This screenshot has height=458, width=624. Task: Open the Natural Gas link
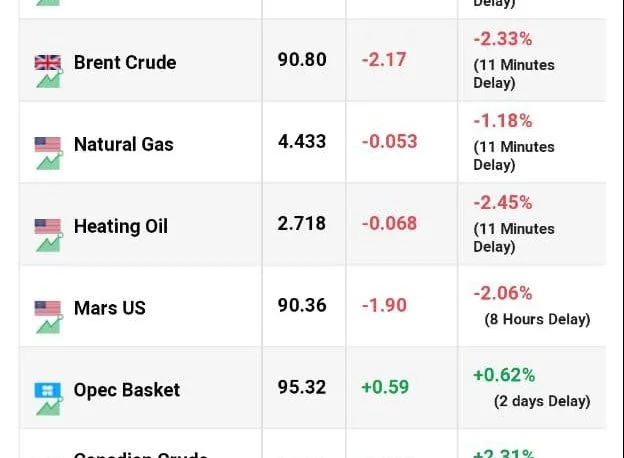tap(124, 144)
